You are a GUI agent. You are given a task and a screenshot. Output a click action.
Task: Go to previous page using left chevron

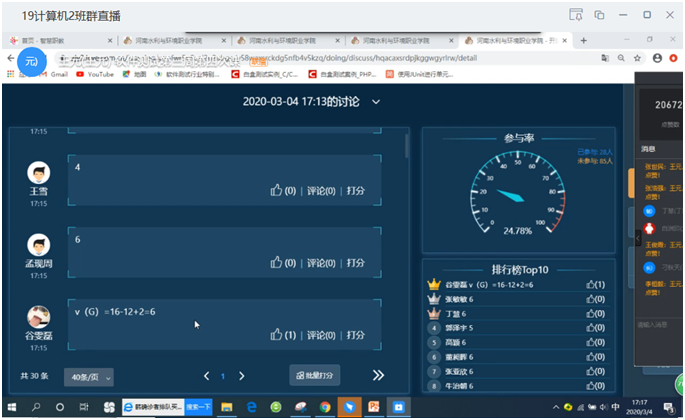click(207, 376)
